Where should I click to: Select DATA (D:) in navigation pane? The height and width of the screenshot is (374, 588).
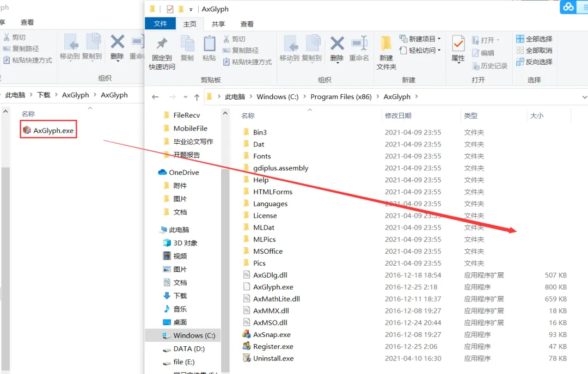coord(183,348)
